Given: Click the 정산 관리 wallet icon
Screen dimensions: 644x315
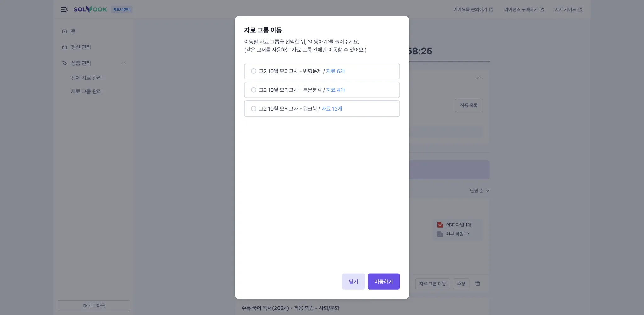Looking at the screenshot, I should click(x=64, y=47).
